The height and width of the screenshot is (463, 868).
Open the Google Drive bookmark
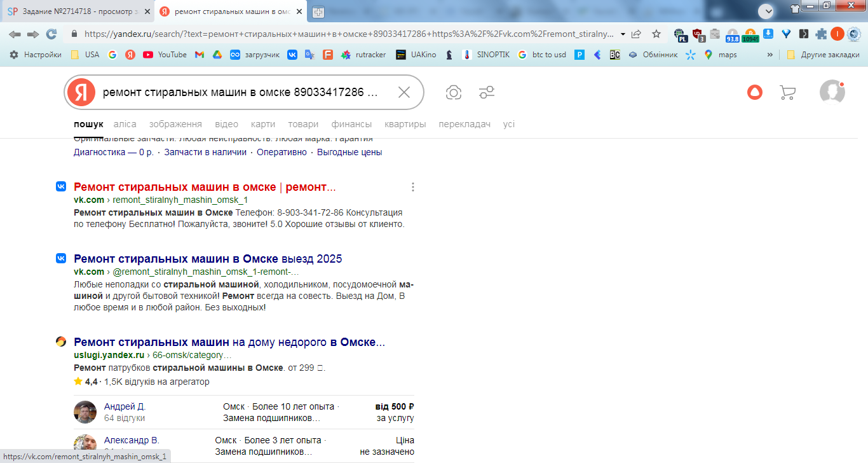coord(217,55)
